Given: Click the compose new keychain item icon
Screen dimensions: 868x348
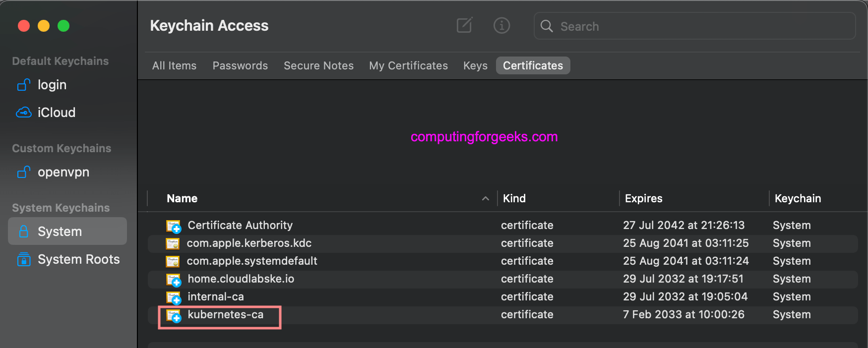Looking at the screenshot, I should 464,25.
